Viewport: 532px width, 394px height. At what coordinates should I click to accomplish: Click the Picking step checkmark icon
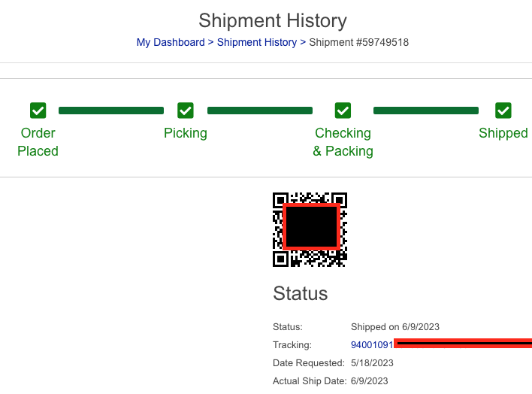coord(186,111)
